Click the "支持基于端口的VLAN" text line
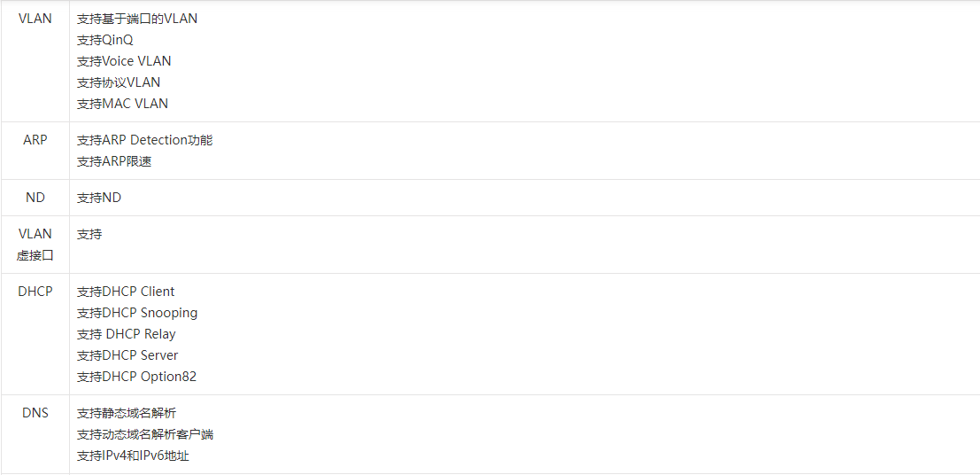Viewport: 980px width, 475px height. click(137, 19)
